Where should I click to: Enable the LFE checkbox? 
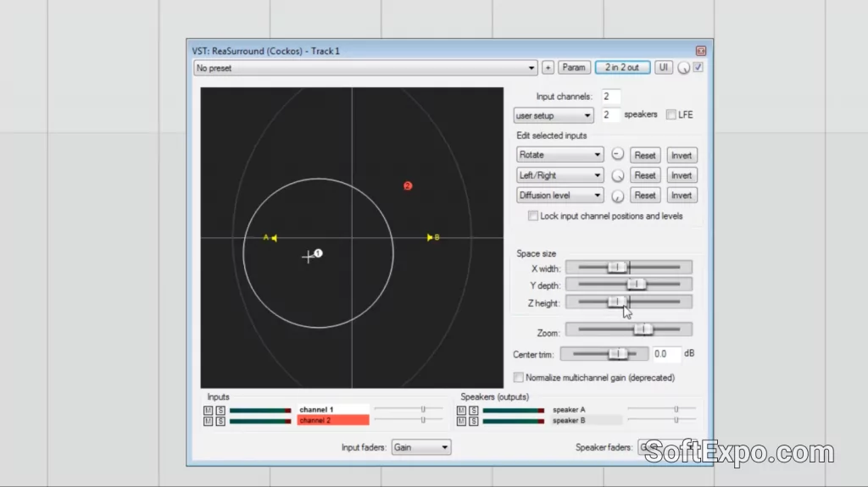[x=671, y=115]
